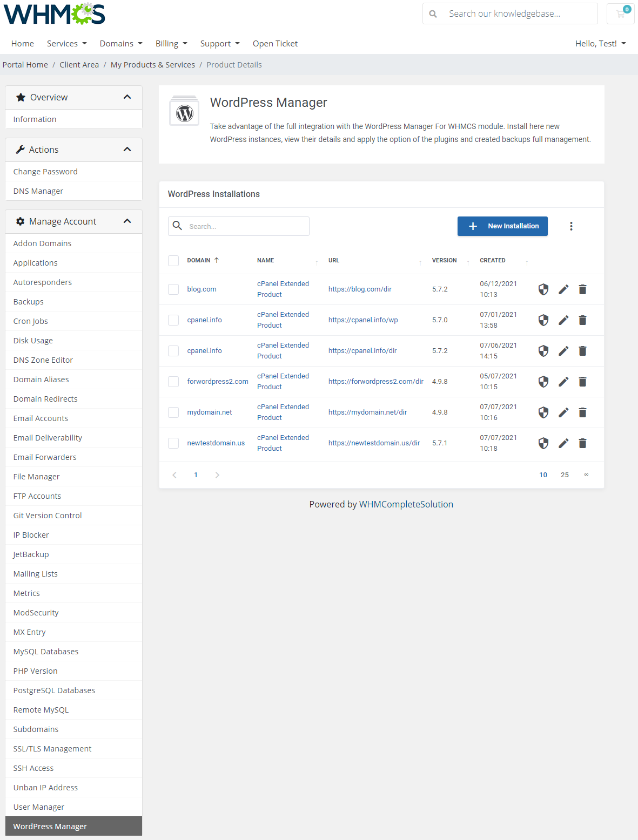Image resolution: width=638 pixels, height=840 pixels.
Task: Open the shopping cart
Action: pyautogui.click(x=621, y=13)
